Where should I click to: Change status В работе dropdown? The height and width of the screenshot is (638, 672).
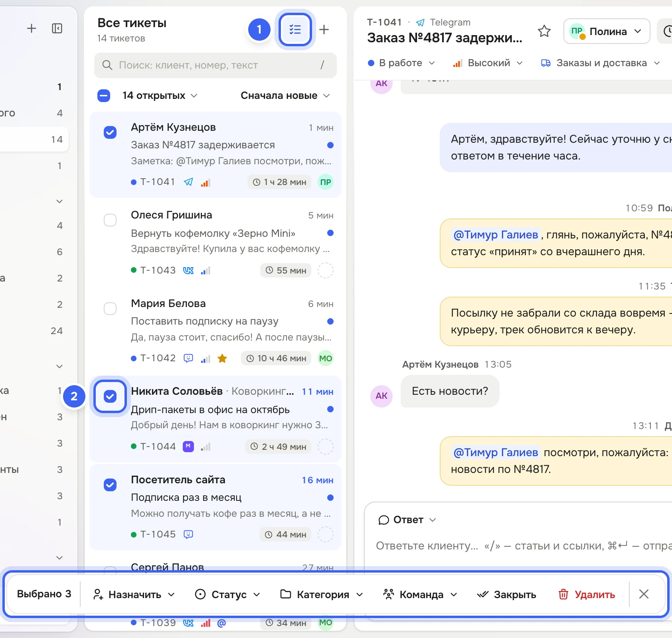point(401,63)
